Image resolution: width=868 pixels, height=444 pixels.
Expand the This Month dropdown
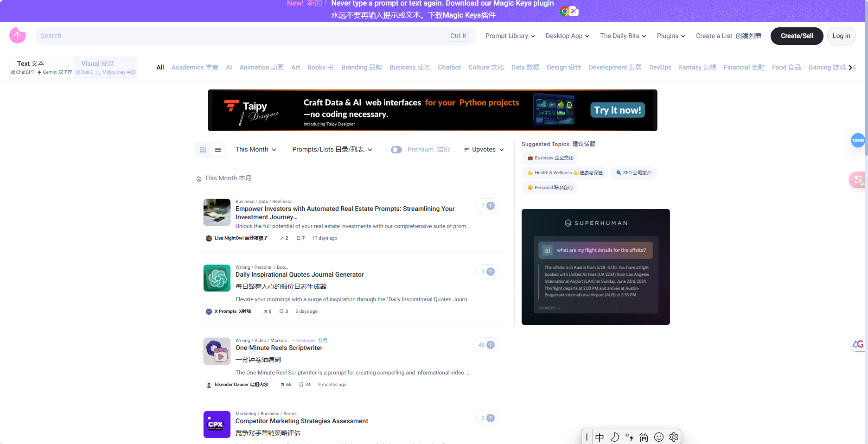255,150
